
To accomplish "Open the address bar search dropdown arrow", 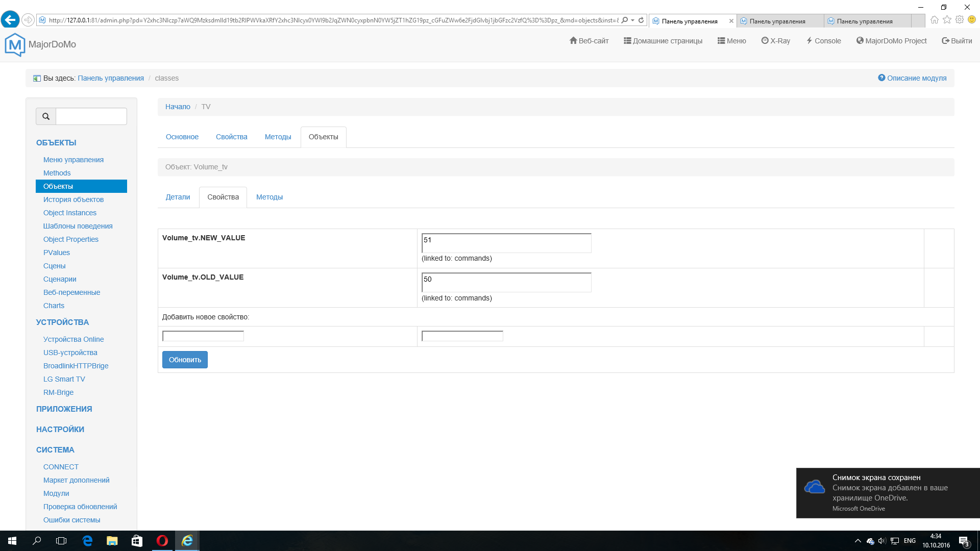I will click(x=633, y=20).
